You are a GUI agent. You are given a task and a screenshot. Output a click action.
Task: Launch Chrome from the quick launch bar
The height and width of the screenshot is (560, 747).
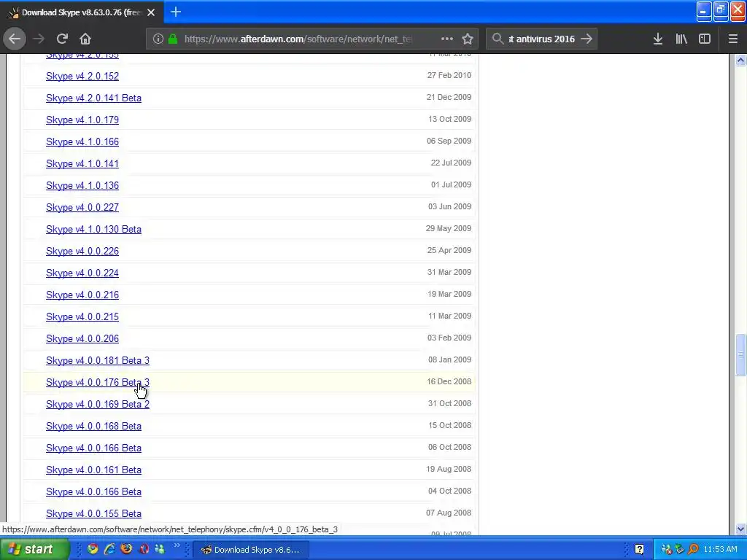93,550
